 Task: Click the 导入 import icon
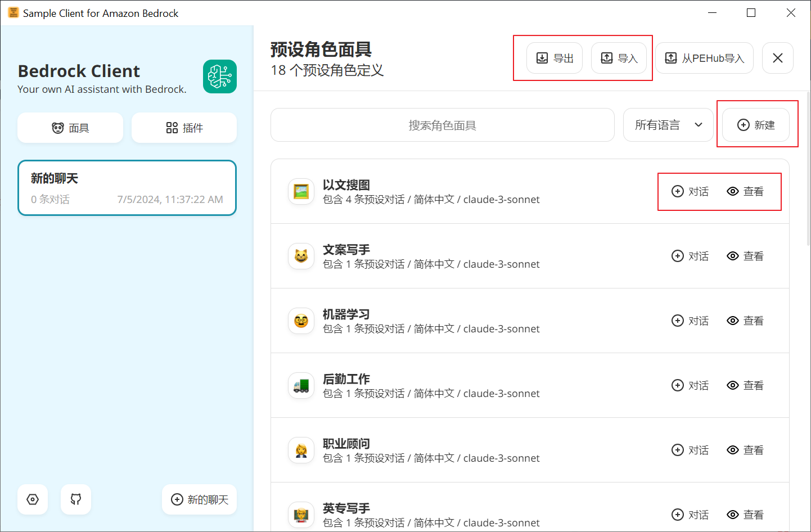point(607,57)
